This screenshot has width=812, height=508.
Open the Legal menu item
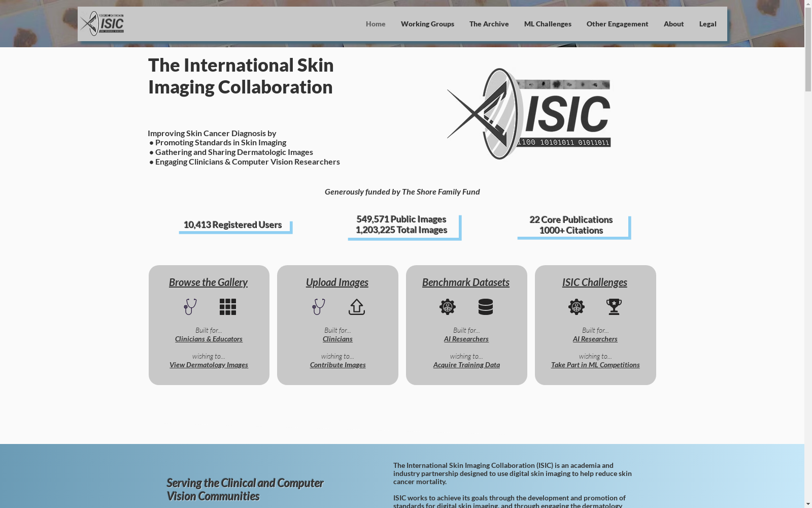click(x=707, y=24)
